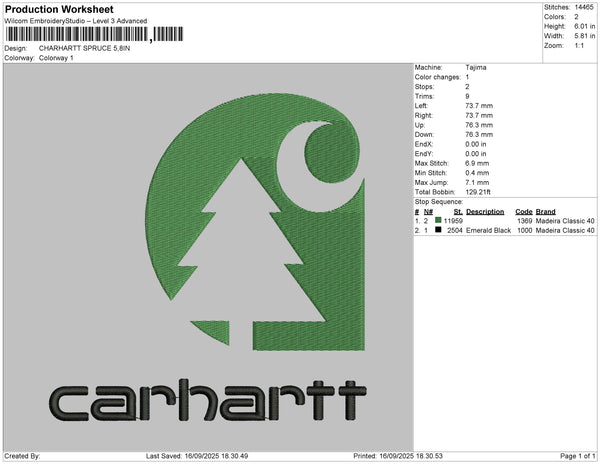Click the stitch count 2504

pyautogui.click(x=455, y=230)
